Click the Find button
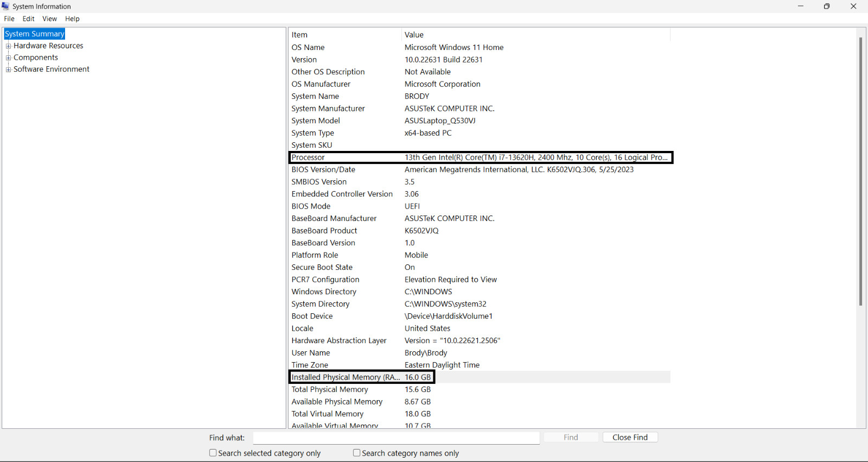 (x=571, y=438)
